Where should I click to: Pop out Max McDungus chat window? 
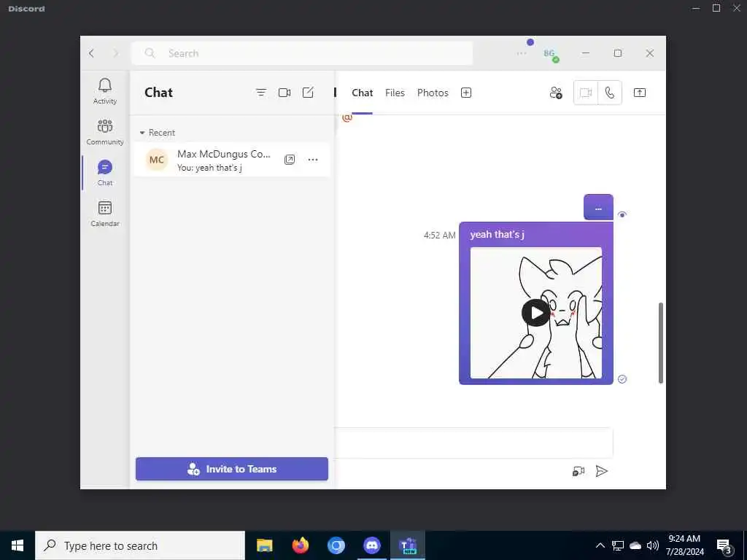pyautogui.click(x=290, y=160)
